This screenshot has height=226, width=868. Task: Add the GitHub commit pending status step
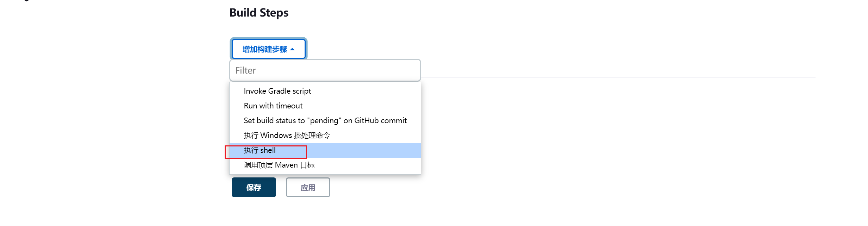325,120
